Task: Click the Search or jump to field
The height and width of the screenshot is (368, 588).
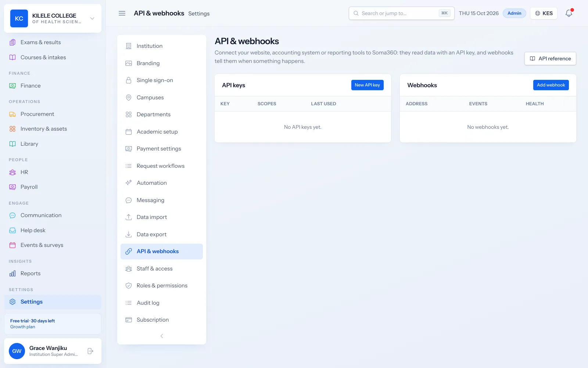Action: [x=401, y=13]
